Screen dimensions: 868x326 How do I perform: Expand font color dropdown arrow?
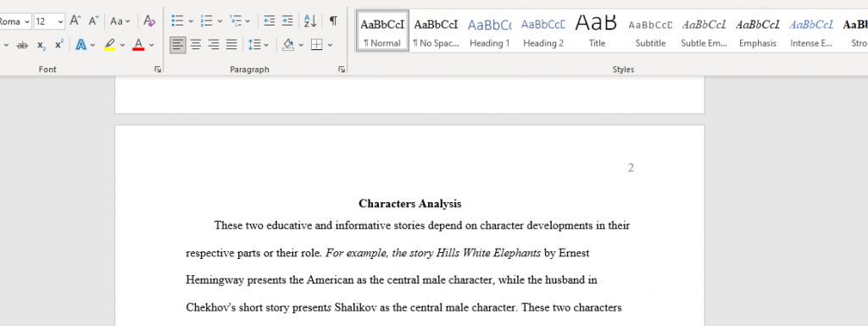pos(151,45)
